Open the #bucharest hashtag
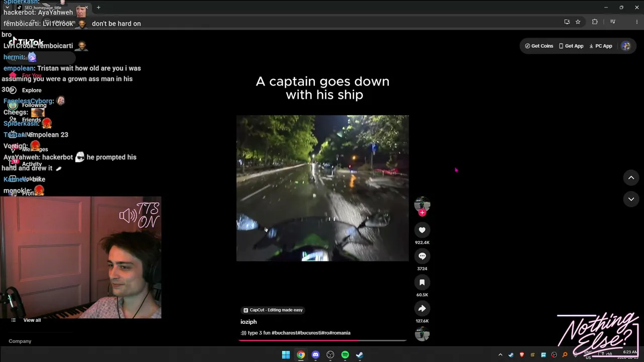 284,333
